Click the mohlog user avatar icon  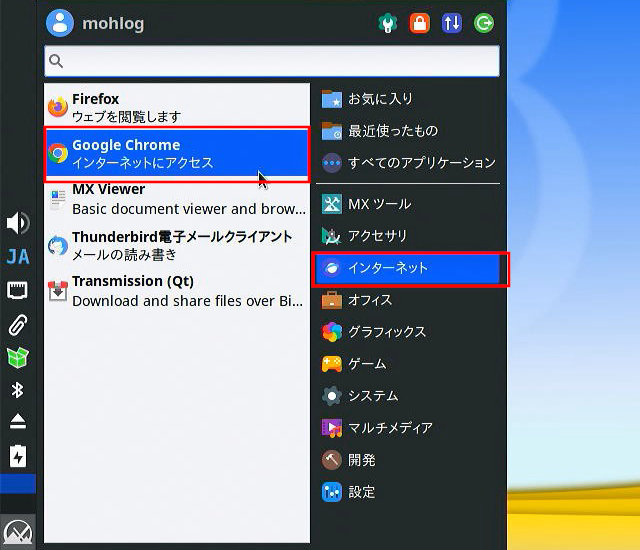click(60, 23)
